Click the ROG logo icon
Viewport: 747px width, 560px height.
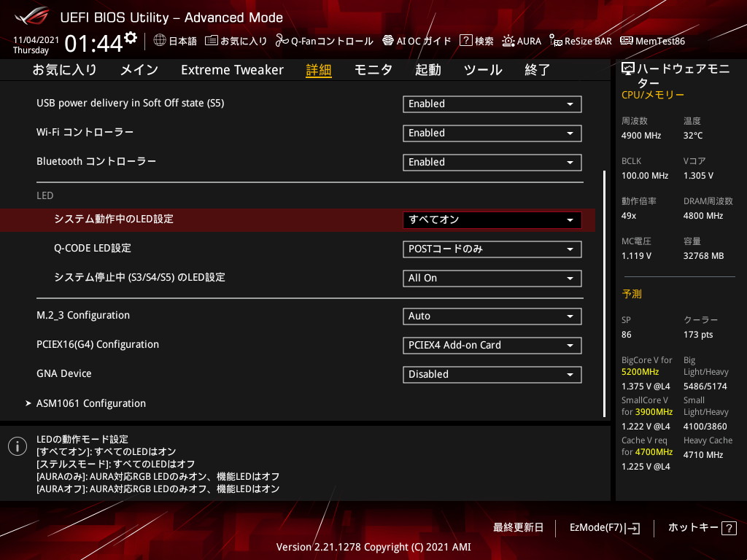click(32, 17)
